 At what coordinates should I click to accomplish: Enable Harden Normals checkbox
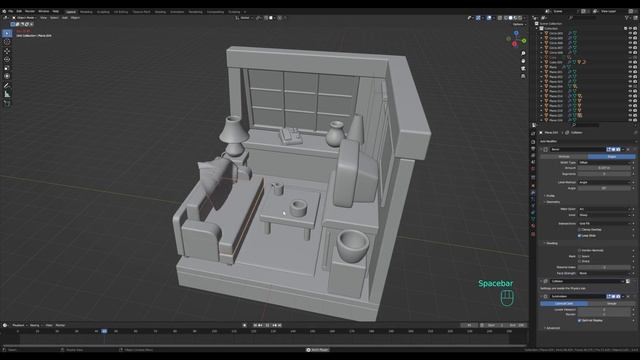(579, 250)
